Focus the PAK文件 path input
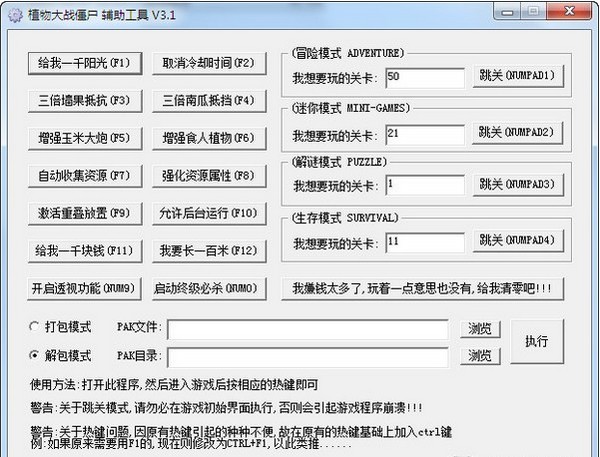The image size is (600, 457). (307, 329)
